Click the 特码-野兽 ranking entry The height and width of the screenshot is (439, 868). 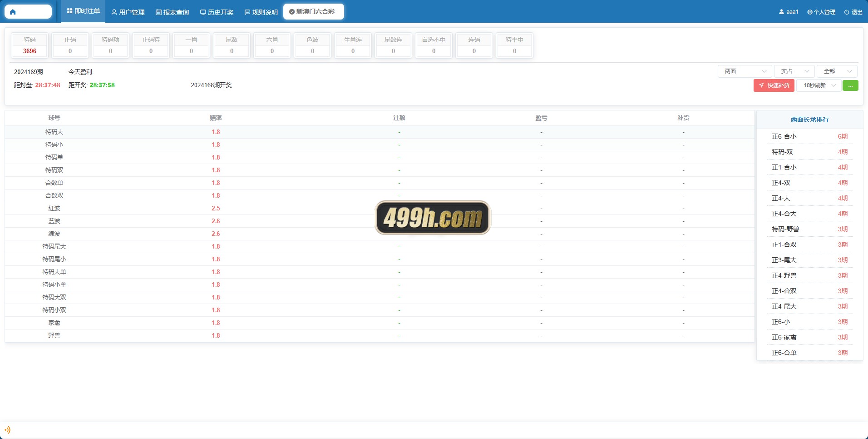(x=809, y=229)
